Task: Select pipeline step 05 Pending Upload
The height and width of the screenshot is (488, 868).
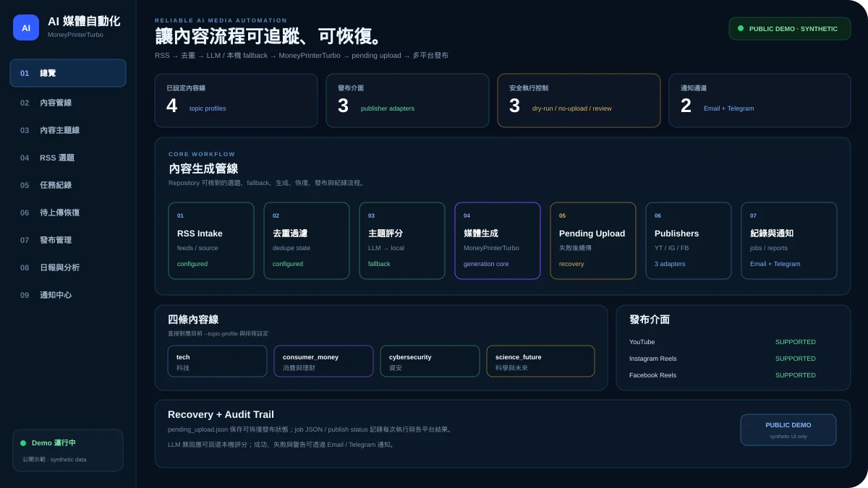Action: [x=593, y=241]
